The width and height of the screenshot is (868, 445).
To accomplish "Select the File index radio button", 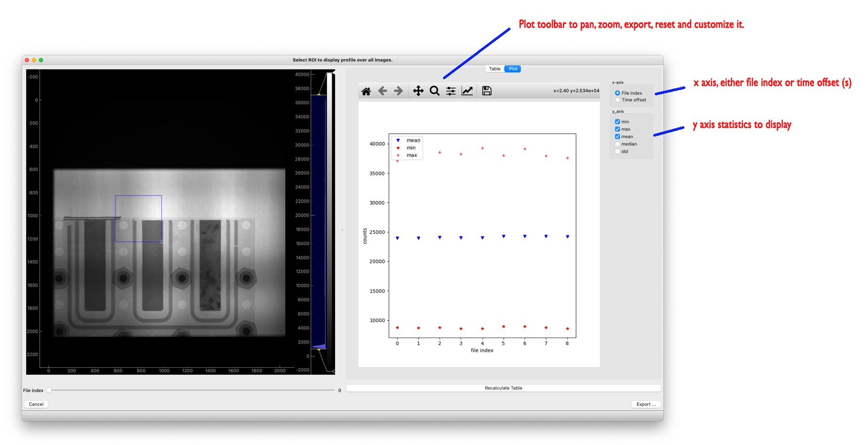I will coord(617,93).
